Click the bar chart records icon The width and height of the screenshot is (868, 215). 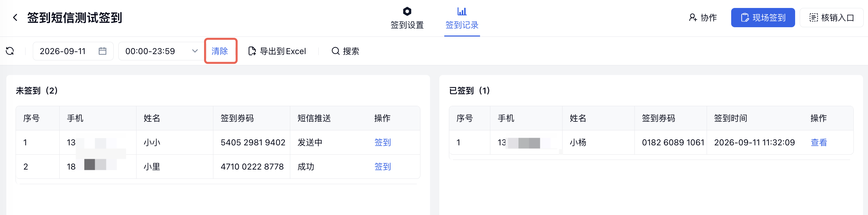pyautogui.click(x=461, y=11)
